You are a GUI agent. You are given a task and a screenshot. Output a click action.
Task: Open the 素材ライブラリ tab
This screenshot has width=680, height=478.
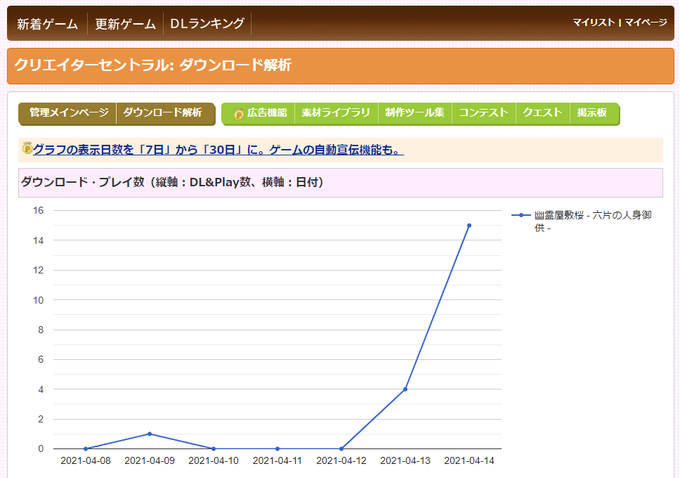click(336, 113)
